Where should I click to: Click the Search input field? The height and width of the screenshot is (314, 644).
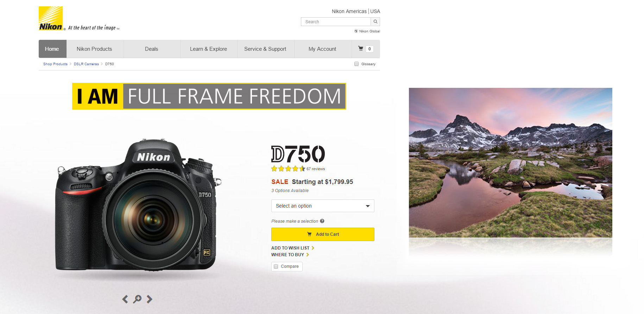tap(336, 21)
